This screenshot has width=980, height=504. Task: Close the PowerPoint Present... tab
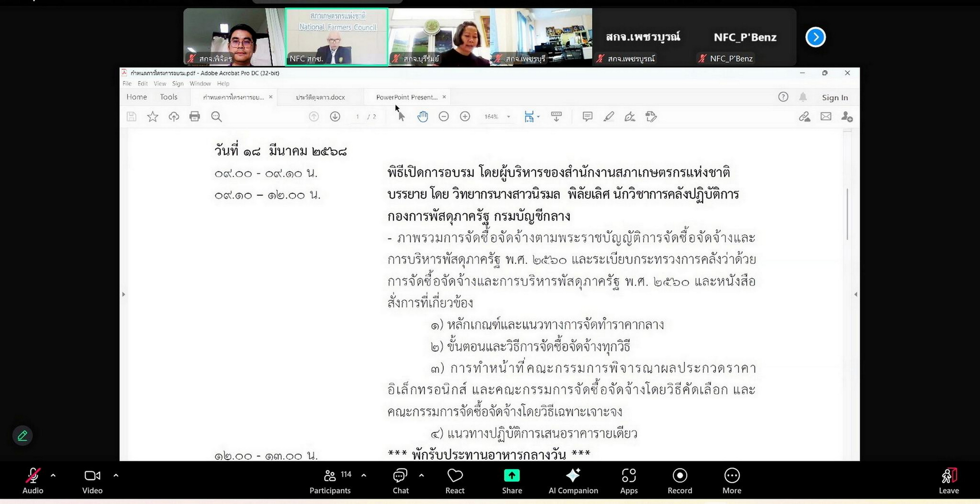(x=444, y=97)
